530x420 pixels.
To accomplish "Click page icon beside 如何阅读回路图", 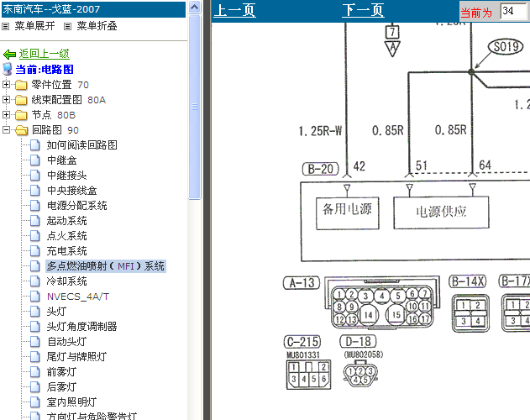I will coord(35,145).
